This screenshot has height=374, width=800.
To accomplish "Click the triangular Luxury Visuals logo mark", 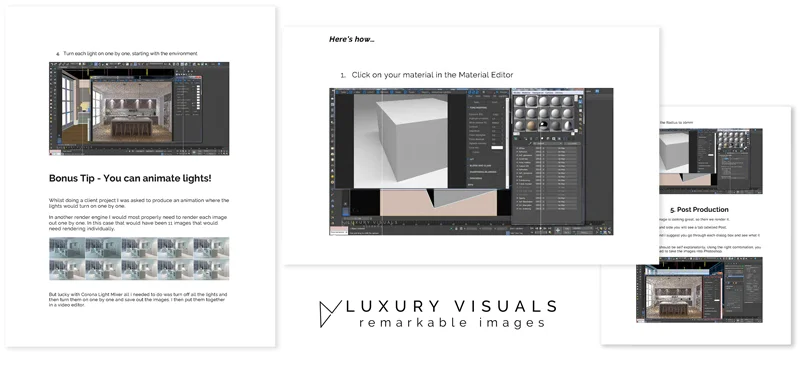I will click(330, 314).
